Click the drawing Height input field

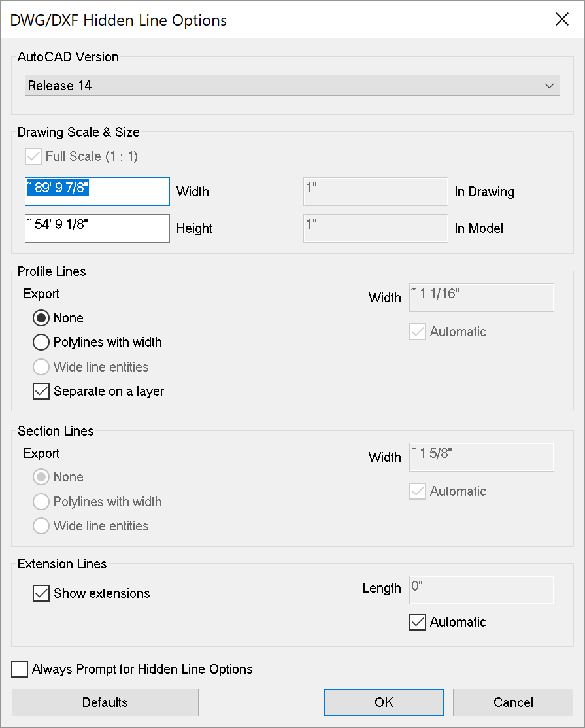[97, 228]
